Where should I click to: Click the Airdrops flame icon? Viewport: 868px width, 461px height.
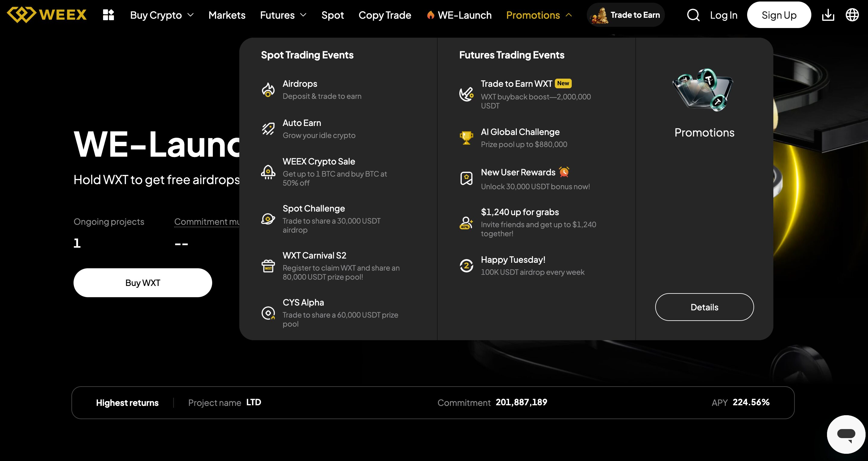click(x=268, y=90)
